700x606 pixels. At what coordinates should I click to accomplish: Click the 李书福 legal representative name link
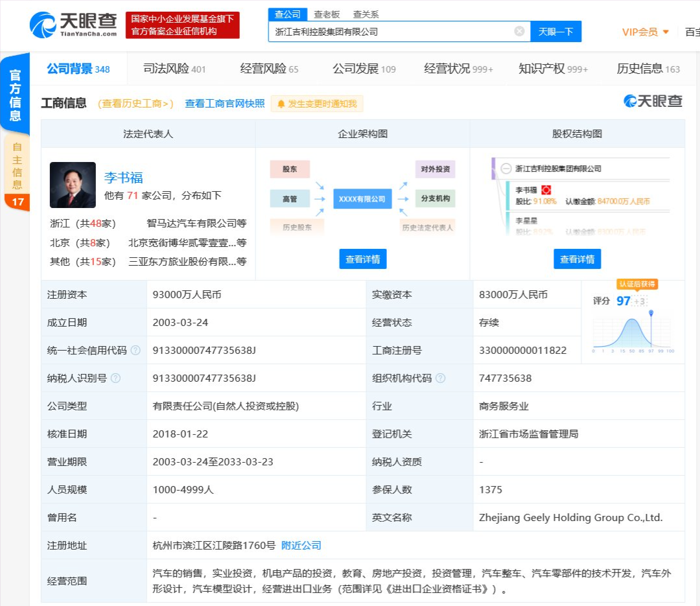pos(123,178)
